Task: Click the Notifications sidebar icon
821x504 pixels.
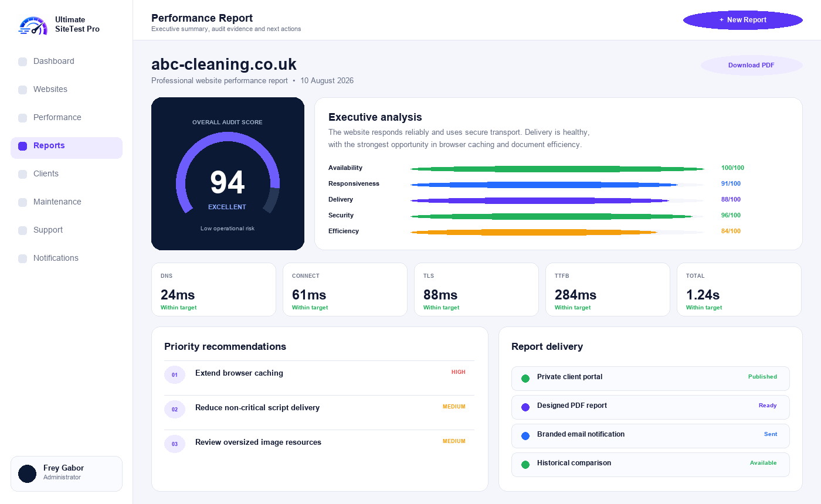Action: tap(22, 258)
